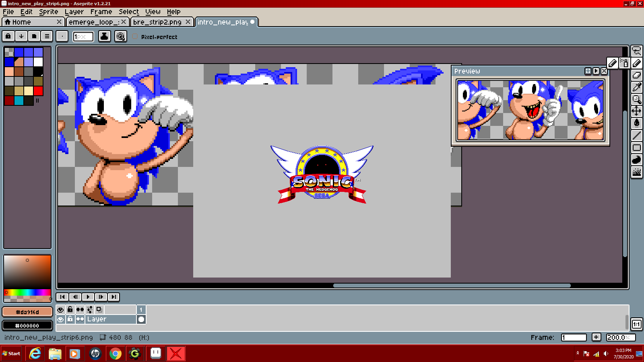The height and width of the screenshot is (362, 644).
Task: Click the sort palette arrow icon
Action: 21,36
